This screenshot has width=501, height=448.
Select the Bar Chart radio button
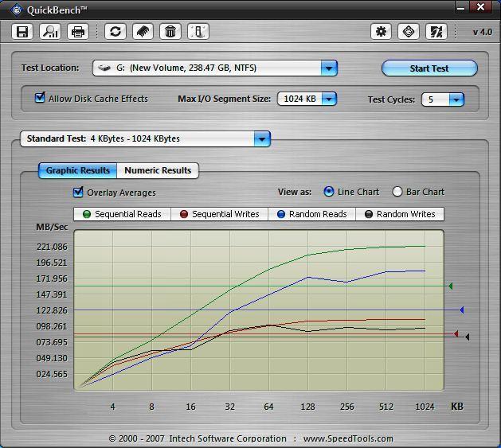click(397, 192)
